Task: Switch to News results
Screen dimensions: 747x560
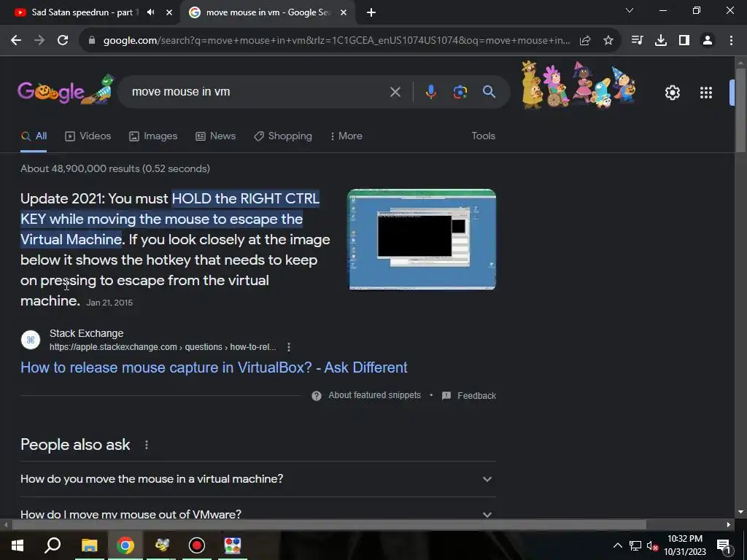Action: coord(216,136)
